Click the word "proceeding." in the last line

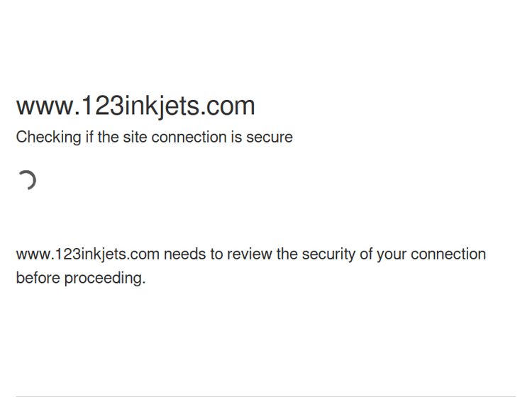point(105,278)
